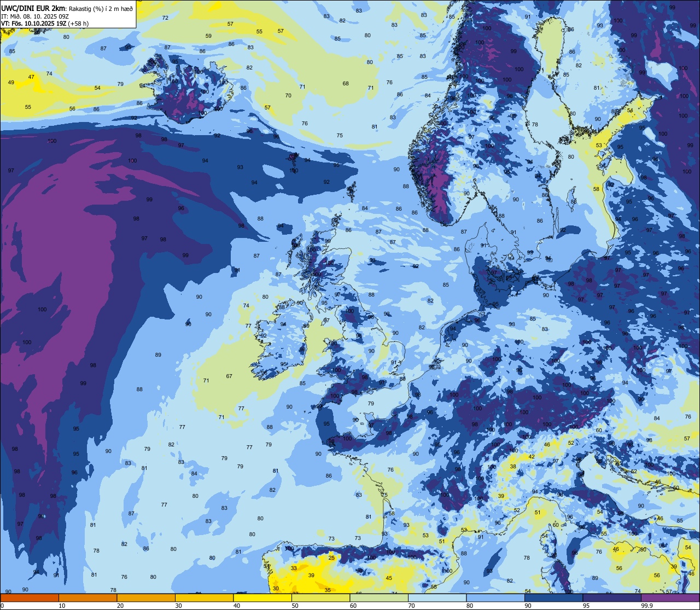700x610 pixels.
Task: Click the humidity value "25" over northern Spain
Action: [x=331, y=558]
